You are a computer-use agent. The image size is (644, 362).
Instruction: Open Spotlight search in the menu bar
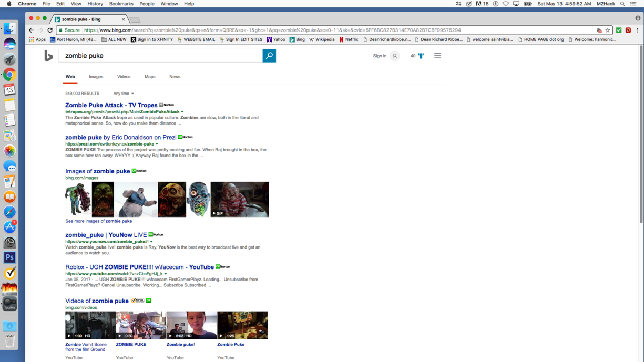click(623, 4)
